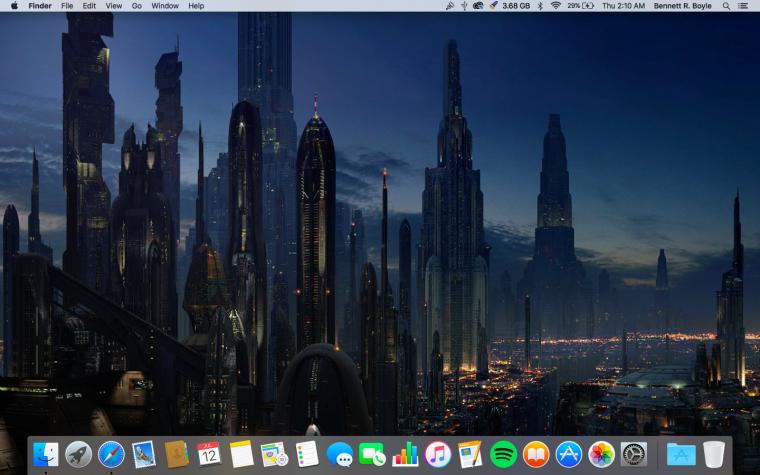The width and height of the screenshot is (760, 475).
Task: Open the Edit menu
Action: pos(89,6)
